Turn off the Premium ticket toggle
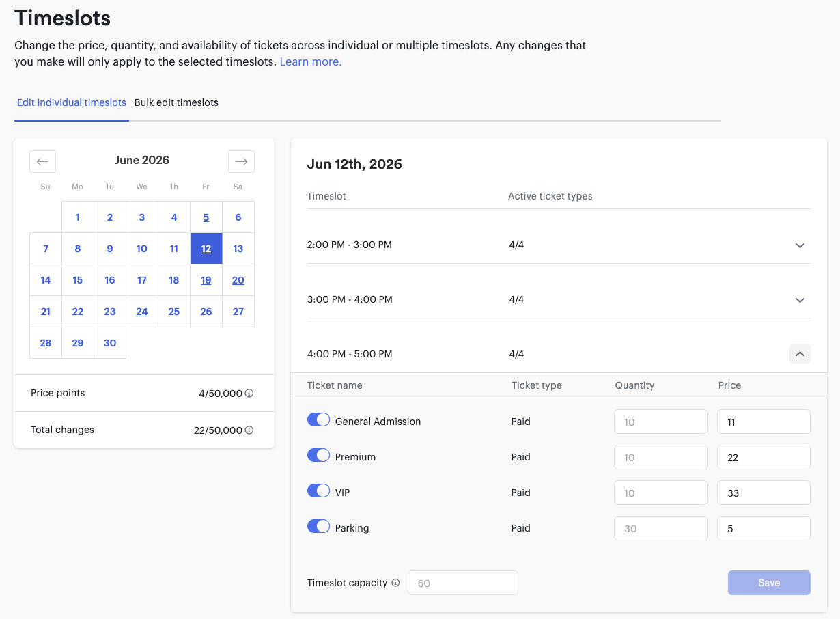The image size is (840, 619). coord(319,456)
